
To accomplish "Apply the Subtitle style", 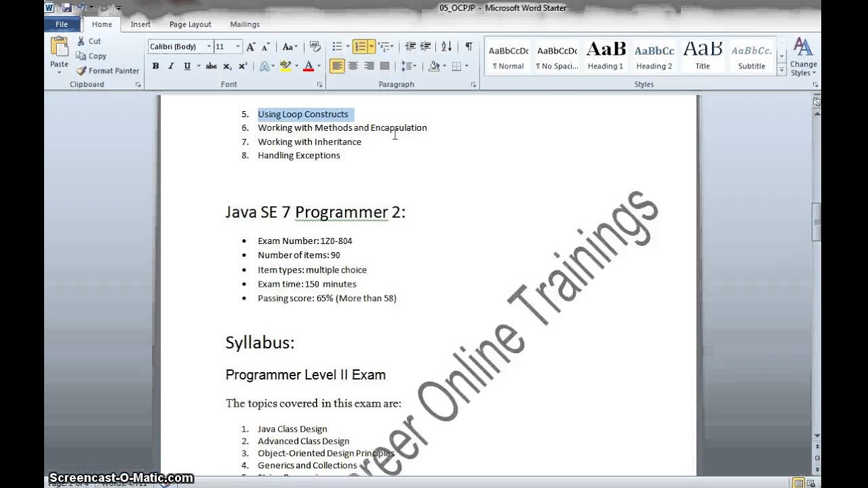I will tap(751, 56).
